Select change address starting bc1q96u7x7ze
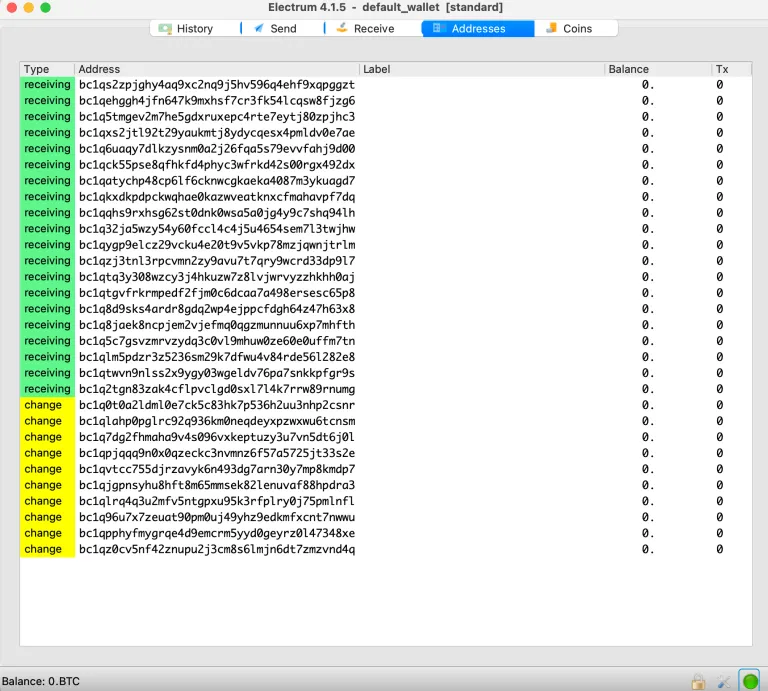Screen dimensions: 768x691 [x=217, y=517]
